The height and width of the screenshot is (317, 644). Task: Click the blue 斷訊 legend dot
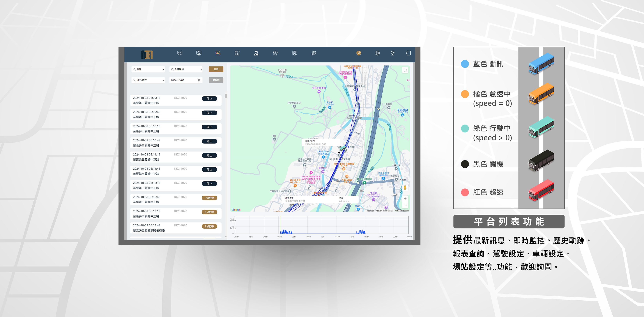click(465, 64)
